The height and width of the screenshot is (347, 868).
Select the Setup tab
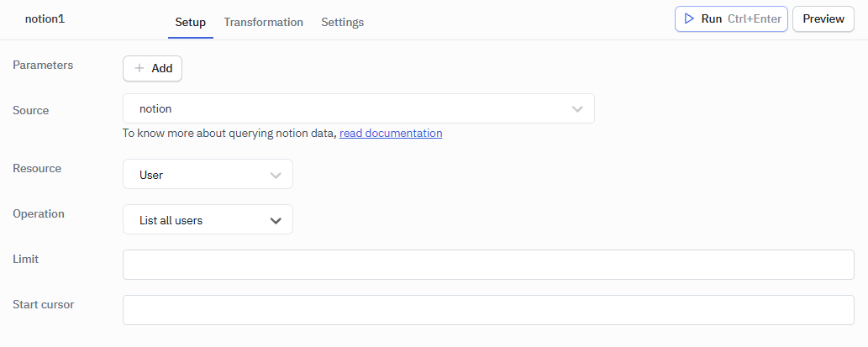pyautogui.click(x=191, y=22)
